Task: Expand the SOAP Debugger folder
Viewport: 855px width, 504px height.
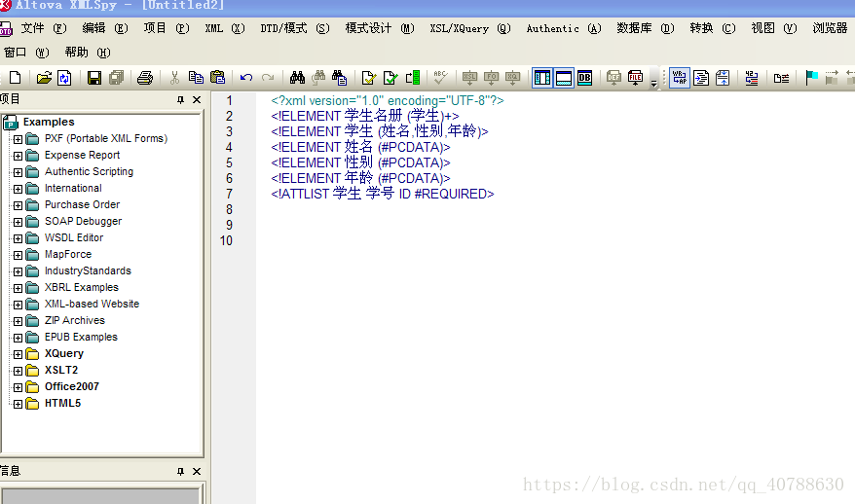Action: point(18,222)
